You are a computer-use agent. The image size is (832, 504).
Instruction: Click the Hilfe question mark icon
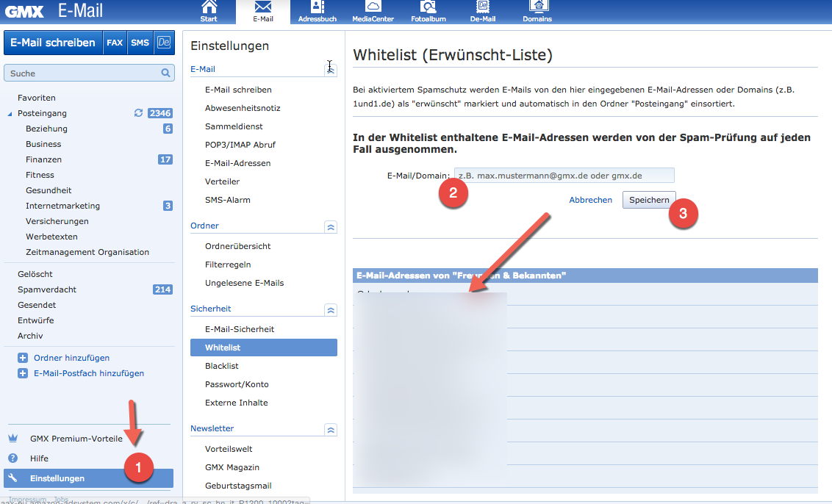click(x=13, y=458)
